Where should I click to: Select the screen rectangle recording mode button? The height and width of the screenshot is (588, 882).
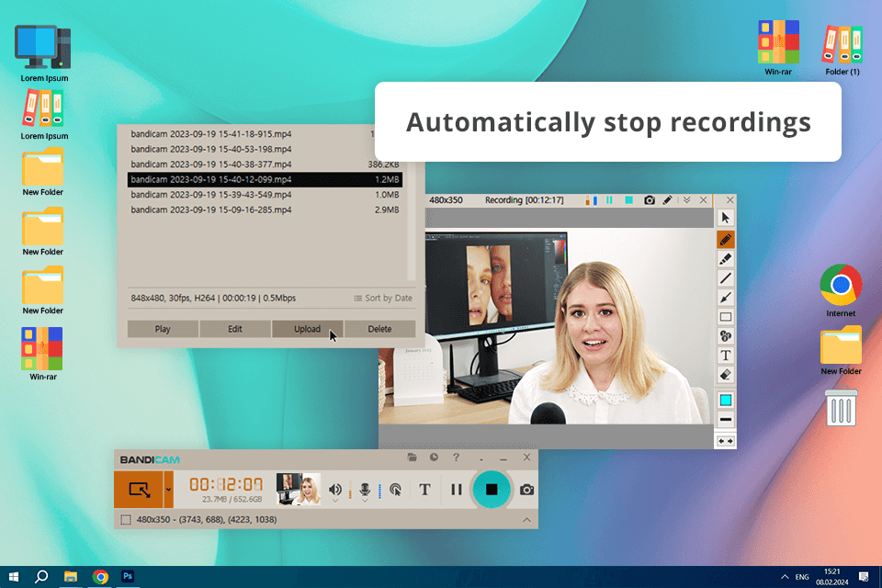[139, 490]
